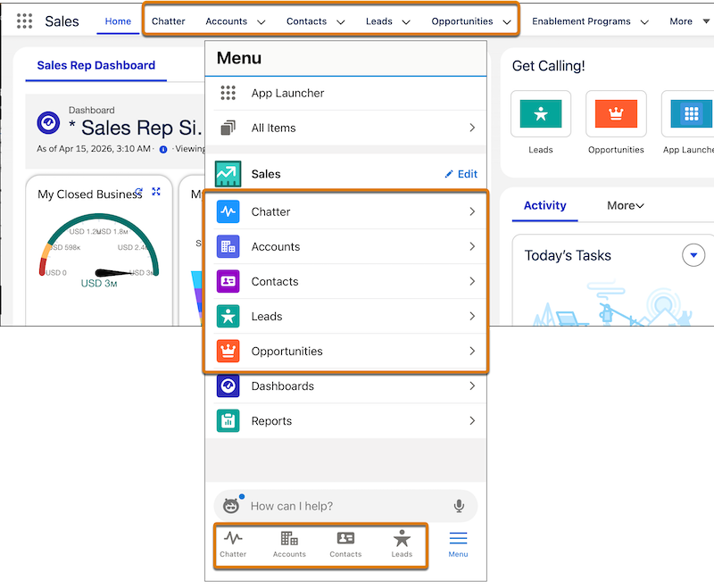The image size is (714, 588).
Task: Expand Chatter row chevron in Menu
Action: [x=472, y=211]
